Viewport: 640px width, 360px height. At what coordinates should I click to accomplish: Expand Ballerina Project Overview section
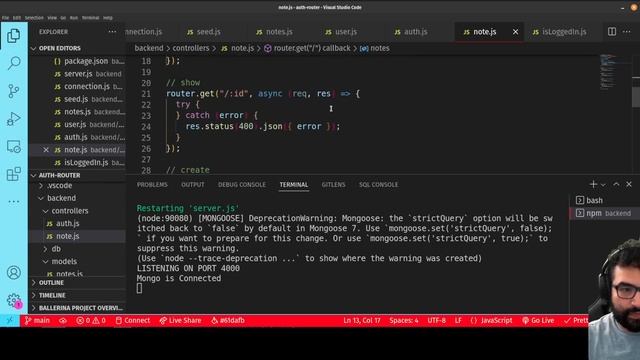click(x=77, y=308)
